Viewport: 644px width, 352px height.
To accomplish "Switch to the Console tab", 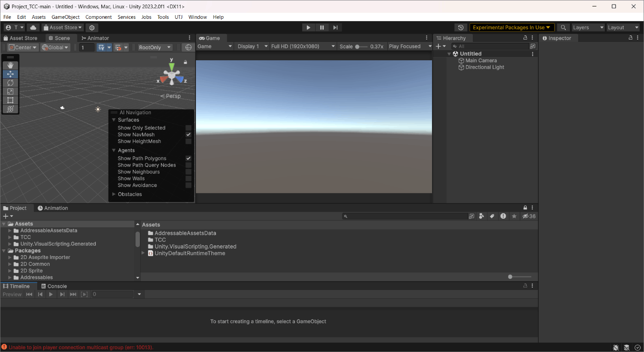I will pyautogui.click(x=54, y=286).
